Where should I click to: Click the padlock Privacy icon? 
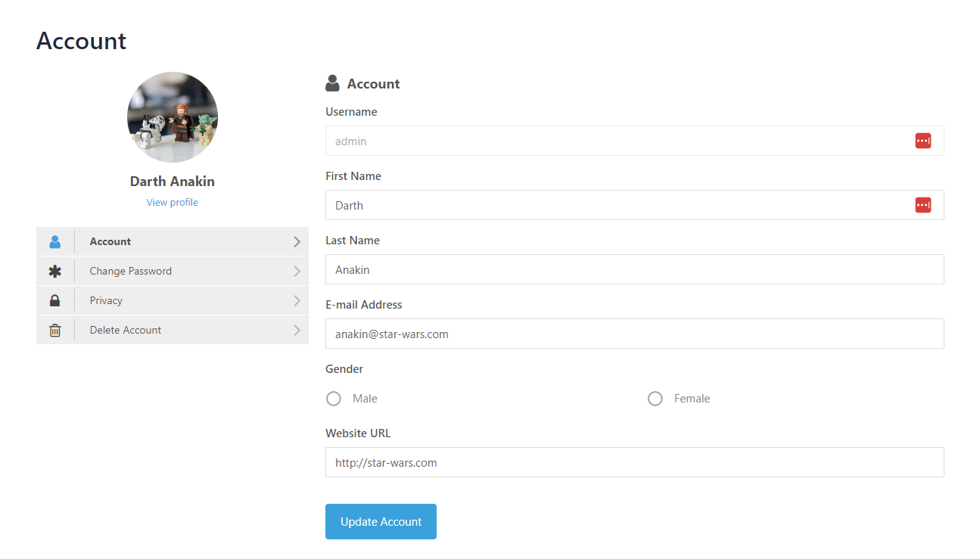pos(54,301)
